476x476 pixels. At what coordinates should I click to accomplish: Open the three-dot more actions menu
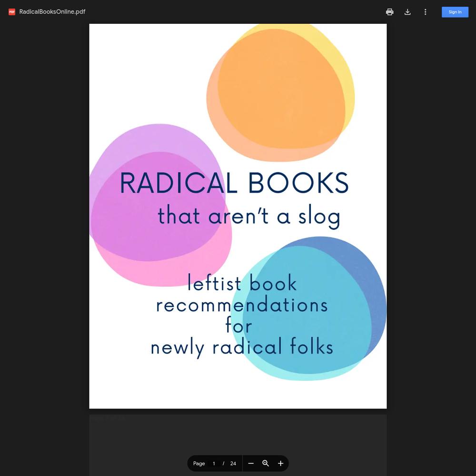(425, 12)
